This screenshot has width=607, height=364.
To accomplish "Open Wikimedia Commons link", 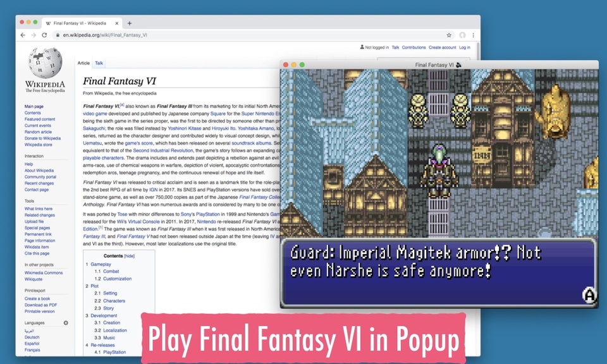I will (44, 273).
